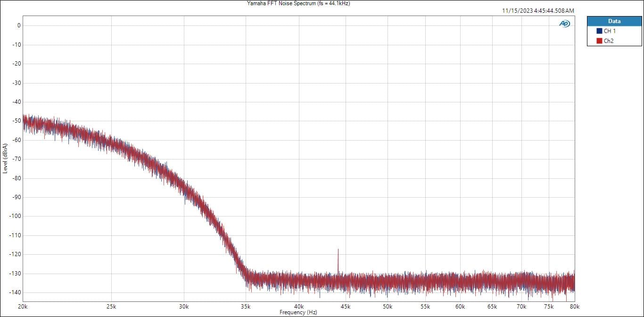Click the Ch2 red color swatch
644x317 pixels.
(599, 41)
